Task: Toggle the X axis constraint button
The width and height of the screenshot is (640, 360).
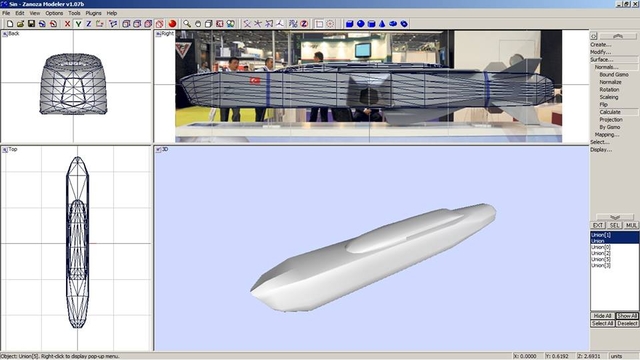Action: [x=67, y=24]
